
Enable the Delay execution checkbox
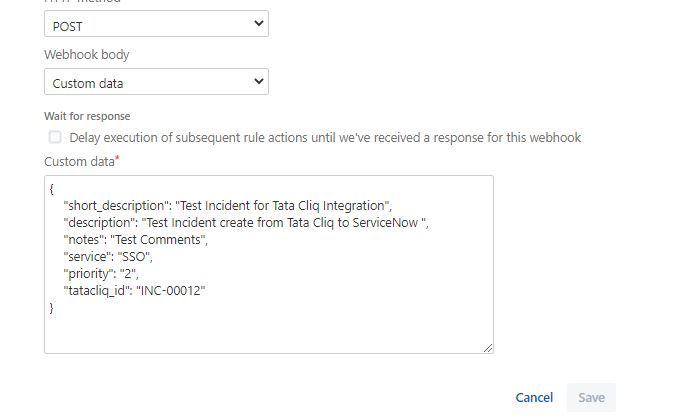(x=55, y=137)
